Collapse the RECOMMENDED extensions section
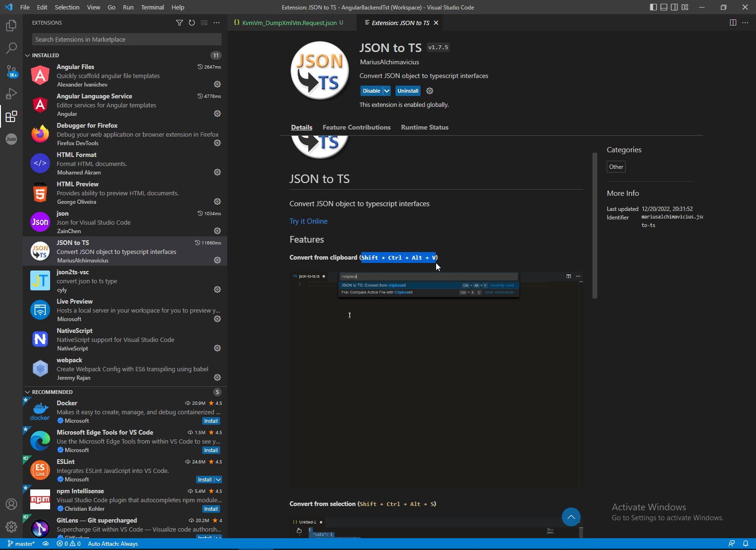 click(x=27, y=392)
